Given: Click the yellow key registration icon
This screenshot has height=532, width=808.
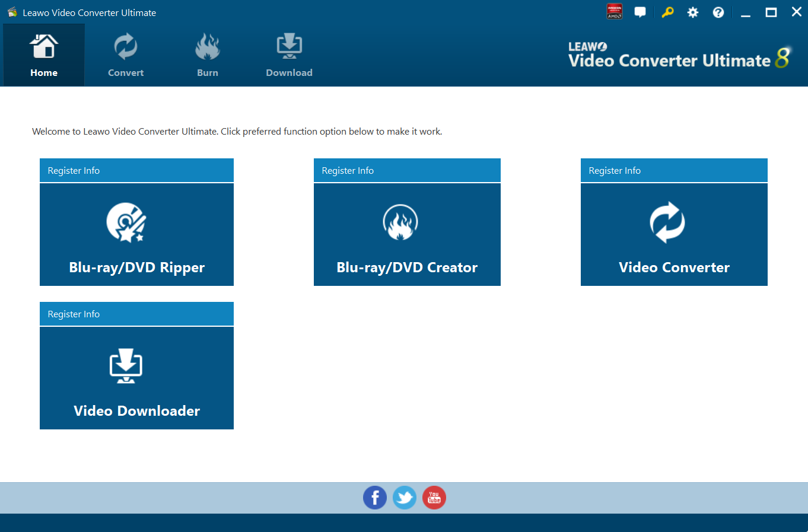Looking at the screenshot, I should click(667, 12).
